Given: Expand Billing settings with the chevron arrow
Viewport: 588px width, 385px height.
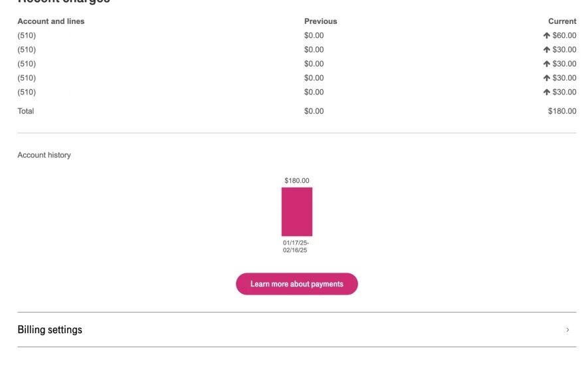Looking at the screenshot, I should click(x=567, y=330).
